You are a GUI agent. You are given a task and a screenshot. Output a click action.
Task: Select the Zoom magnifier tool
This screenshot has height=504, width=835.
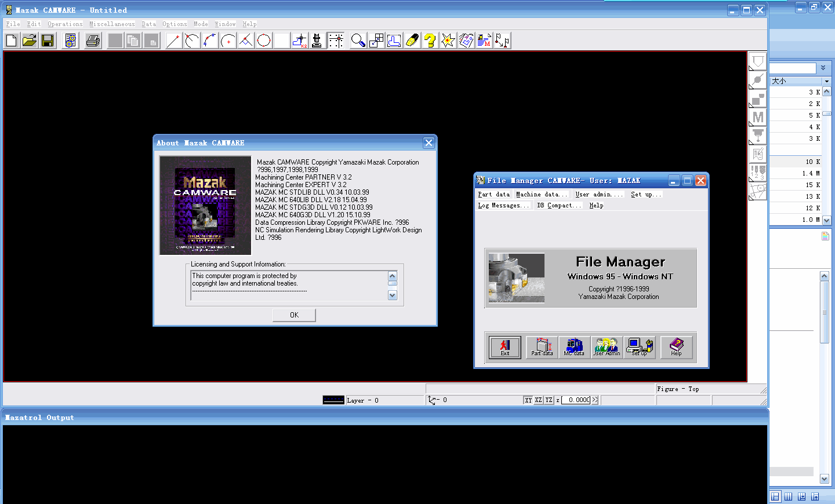[358, 41]
